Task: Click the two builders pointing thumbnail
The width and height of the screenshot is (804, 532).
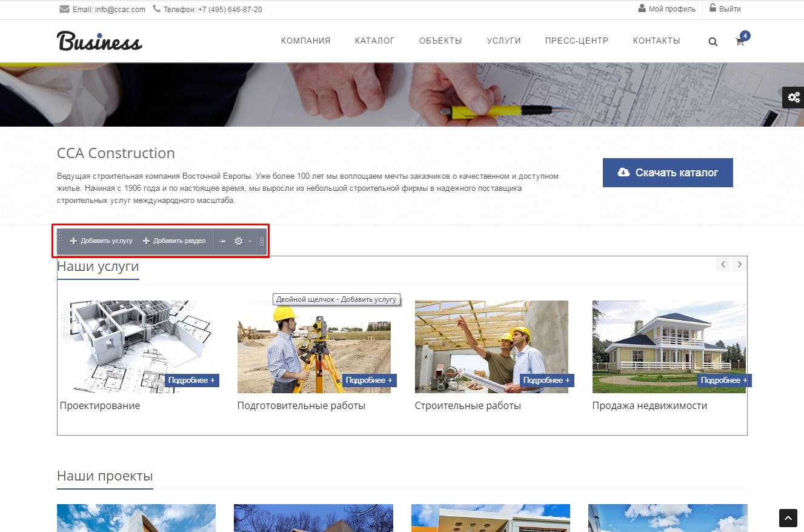Action: click(x=491, y=347)
